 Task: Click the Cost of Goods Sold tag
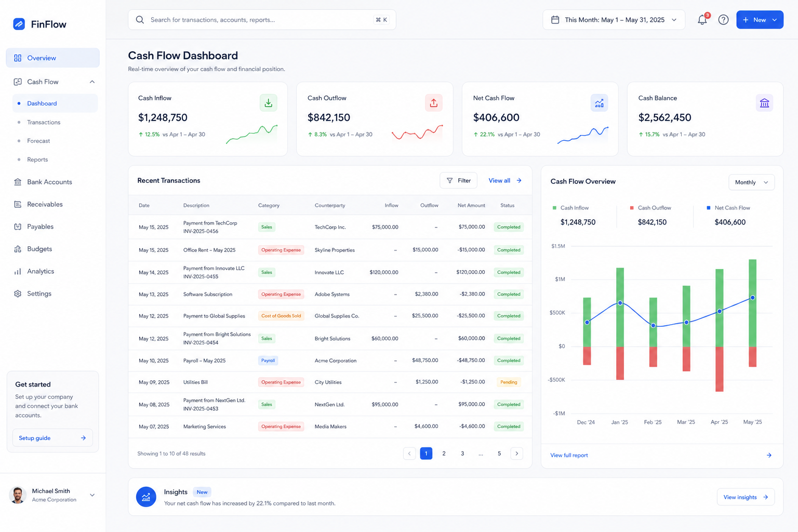[x=281, y=316]
